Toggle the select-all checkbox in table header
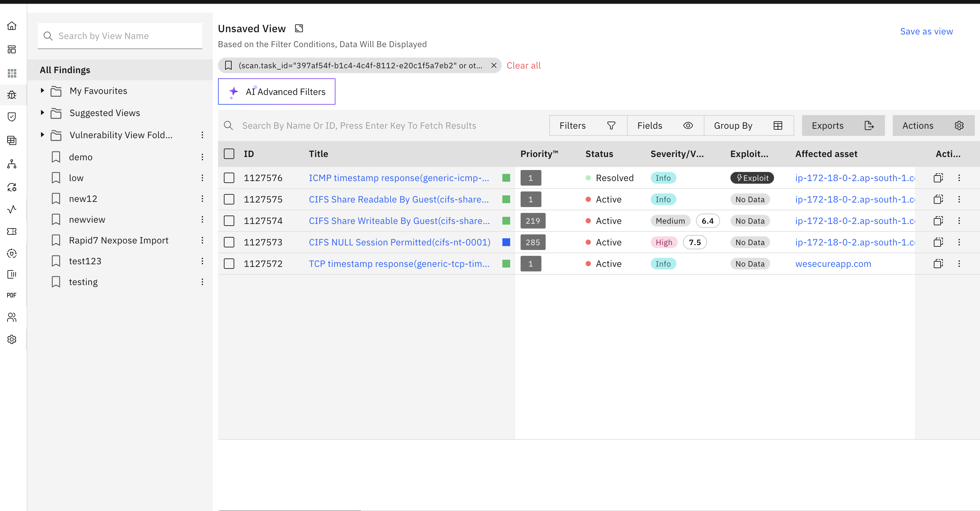This screenshot has width=980, height=511. 229,154
